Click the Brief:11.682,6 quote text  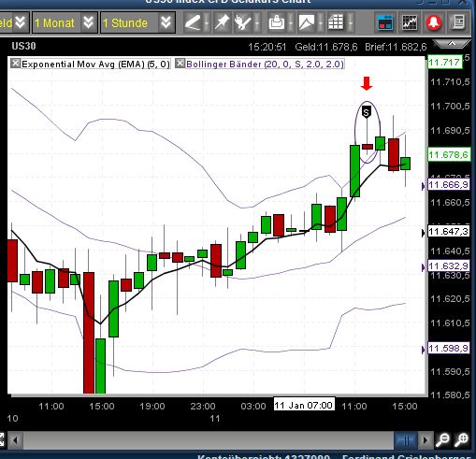(396, 47)
